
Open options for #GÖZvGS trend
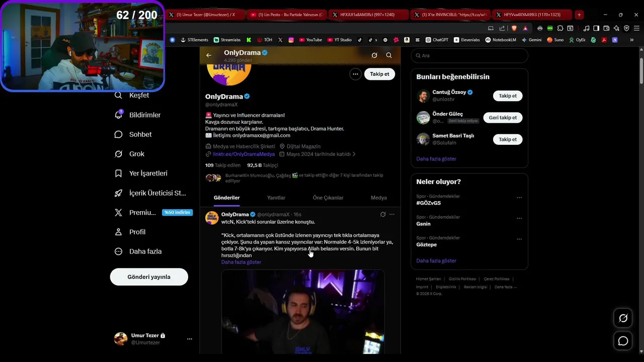(x=519, y=198)
